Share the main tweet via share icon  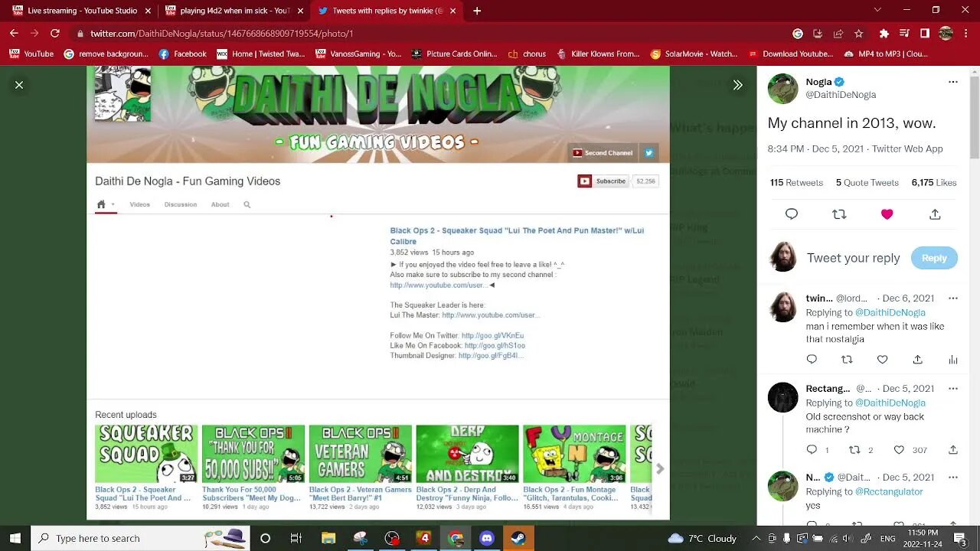pyautogui.click(x=935, y=214)
